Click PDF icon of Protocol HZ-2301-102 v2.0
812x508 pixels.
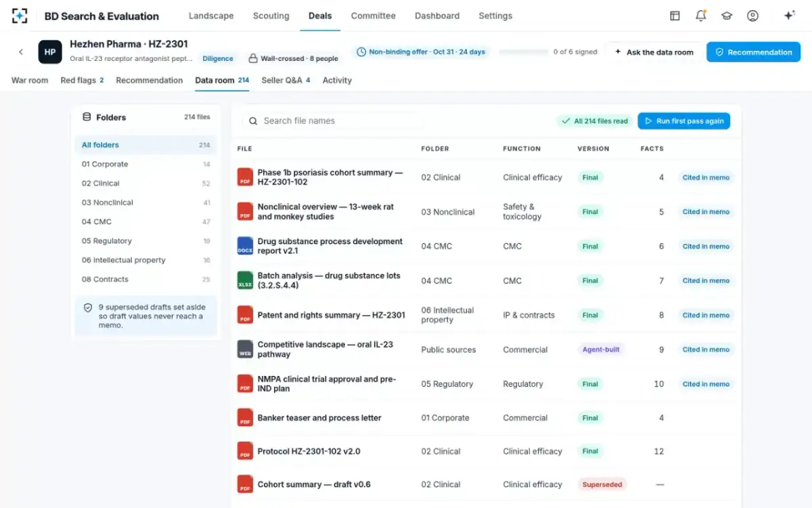[245, 451]
